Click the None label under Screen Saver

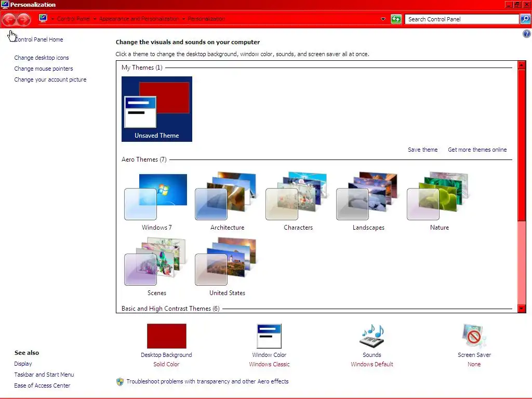coord(474,364)
